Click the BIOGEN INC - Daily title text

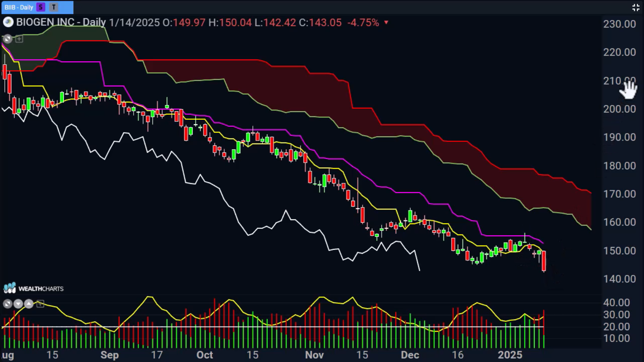[x=61, y=22]
